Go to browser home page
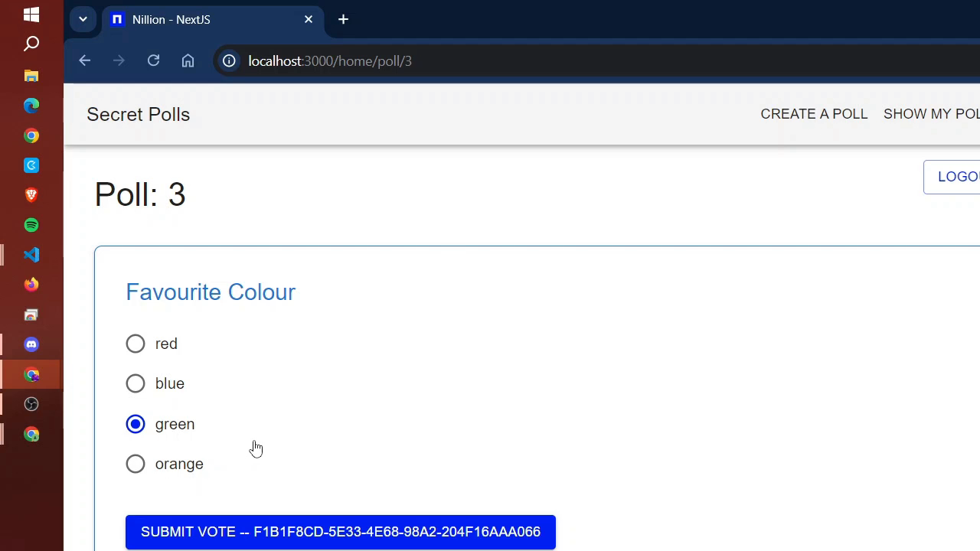This screenshot has height=551, width=980. pos(188,60)
